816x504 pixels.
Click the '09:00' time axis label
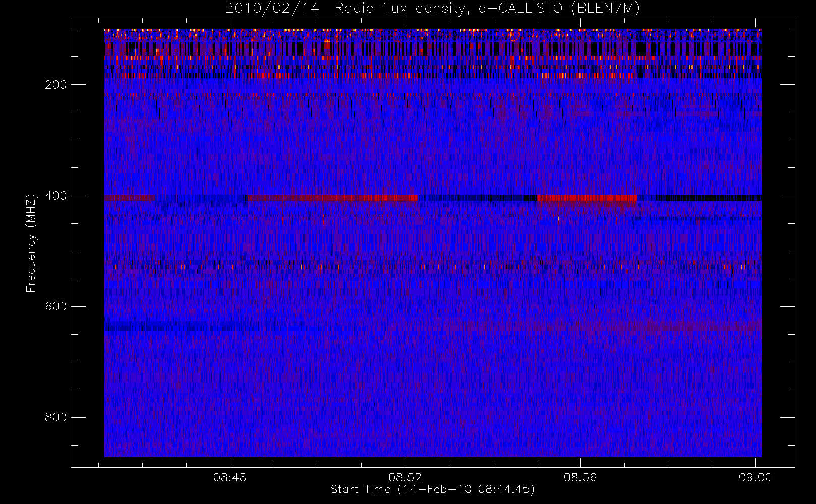pyautogui.click(x=755, y=477)
